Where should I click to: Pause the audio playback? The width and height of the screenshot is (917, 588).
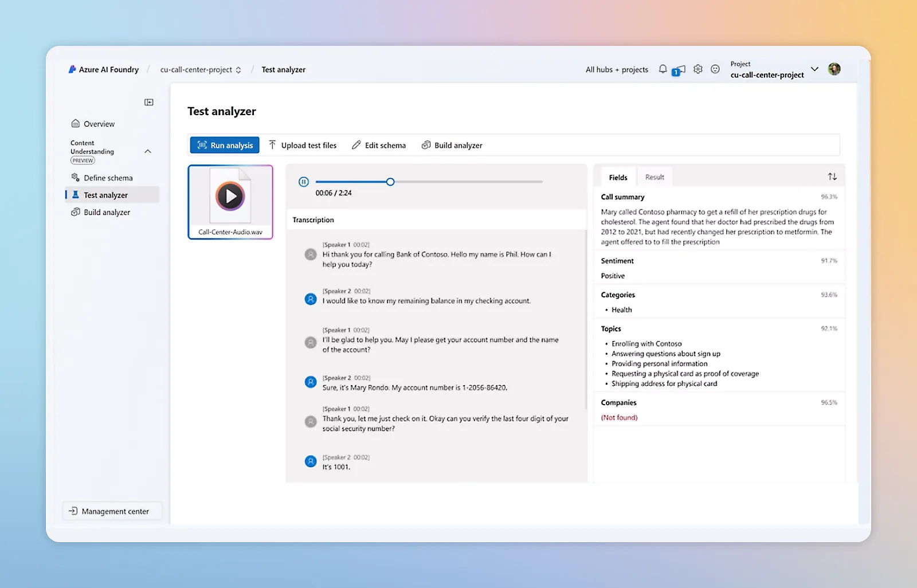point(304,182)
